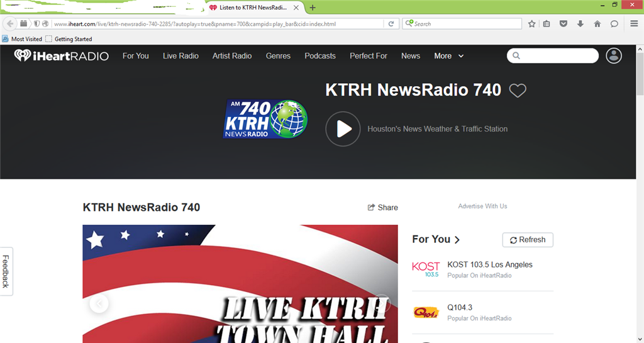Click the browser search box
Viewport: 644px width, 343px height.
[x=462, y=24]
